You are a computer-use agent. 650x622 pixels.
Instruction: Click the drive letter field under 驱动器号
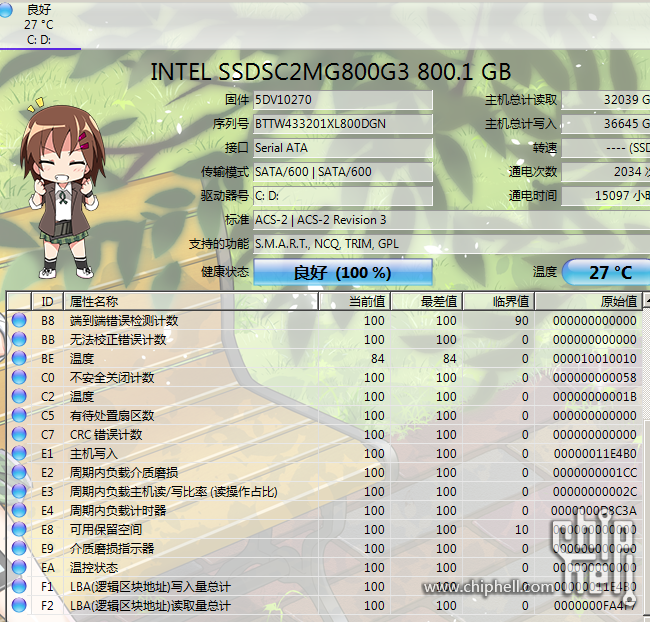point(343,196)
